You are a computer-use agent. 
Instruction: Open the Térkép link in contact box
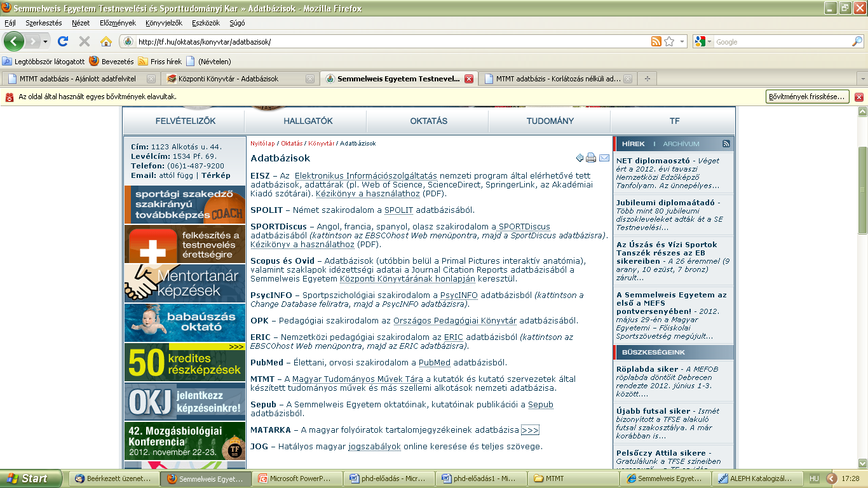coord(215,175)
